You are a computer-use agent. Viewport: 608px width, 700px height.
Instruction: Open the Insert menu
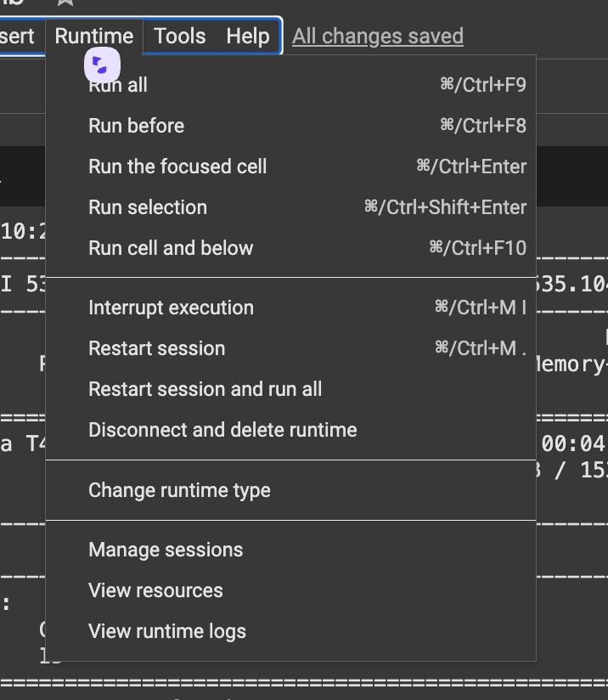pyautogui.click(x=17, y=37)
